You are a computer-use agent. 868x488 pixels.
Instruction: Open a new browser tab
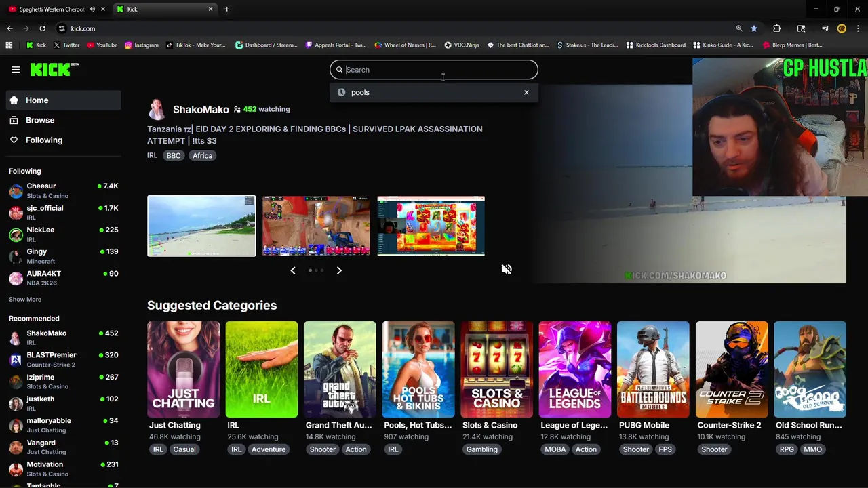(226, 9)
